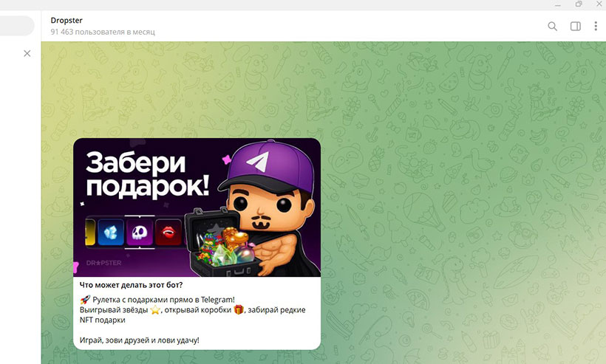Restore down the Telegram window

tap(579, 4)
